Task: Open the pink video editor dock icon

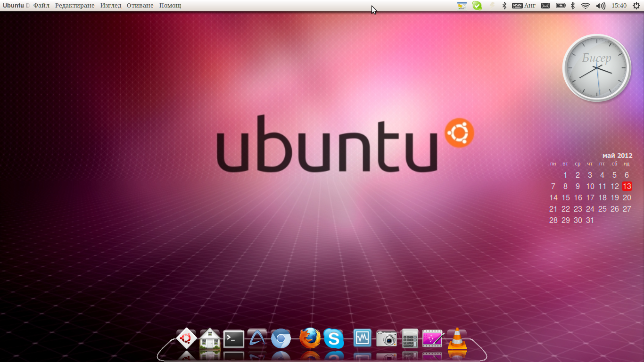Action: [x=433, y=338]
